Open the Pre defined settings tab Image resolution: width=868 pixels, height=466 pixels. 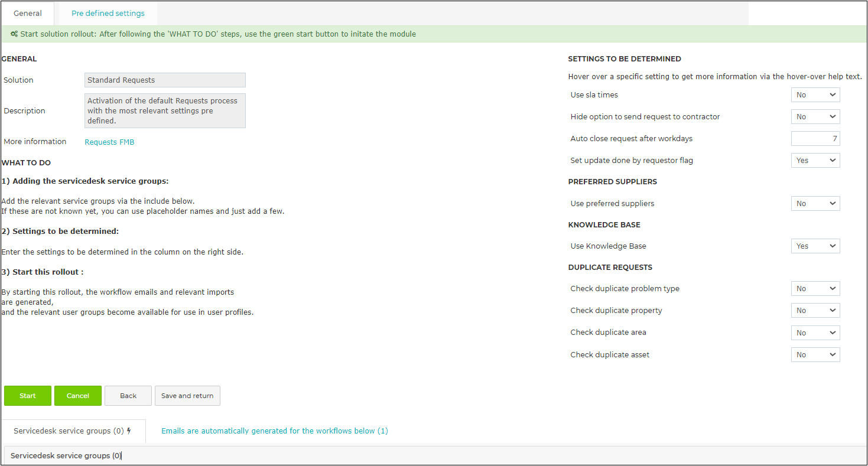108,13
